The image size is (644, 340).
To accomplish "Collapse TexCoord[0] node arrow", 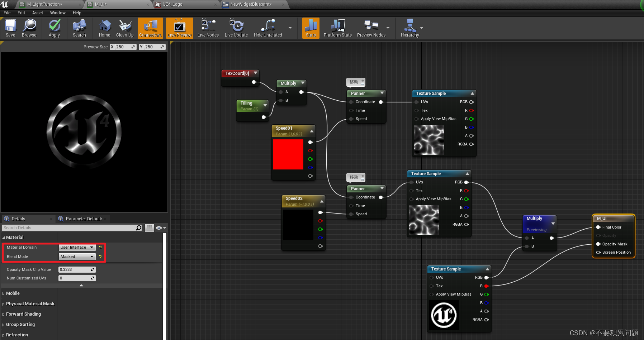I will tap(256, 73).
